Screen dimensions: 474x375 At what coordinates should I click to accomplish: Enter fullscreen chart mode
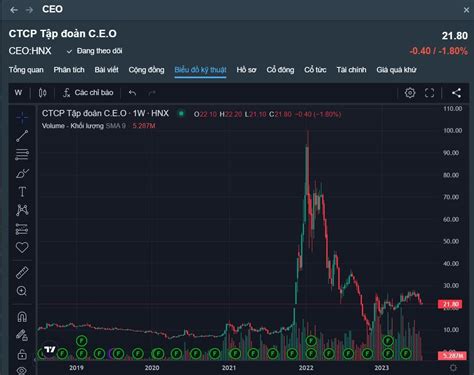[429, 93]
